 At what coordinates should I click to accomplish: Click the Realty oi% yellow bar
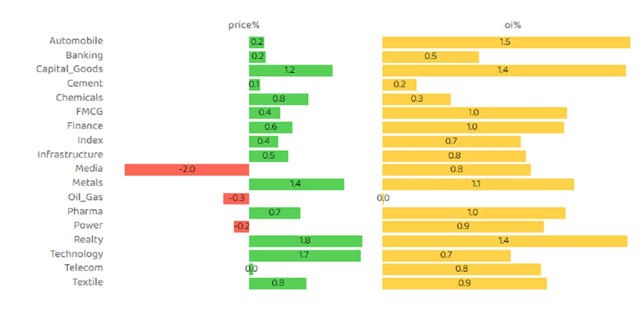pyautogui.click(x=504, y=241)
